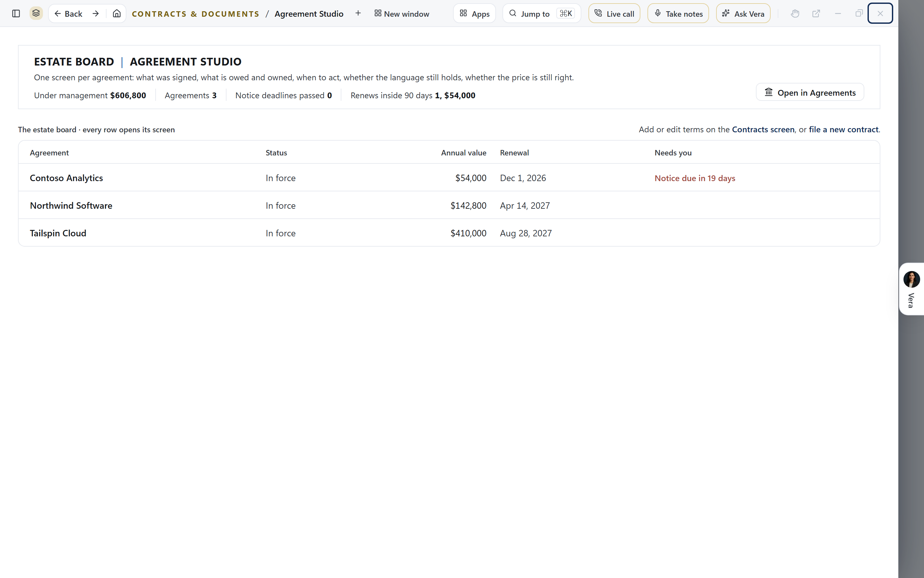The image size is (924, 578).
Task: Click the Notice due in 19 days alert
Action: click(x=695, y=178)
